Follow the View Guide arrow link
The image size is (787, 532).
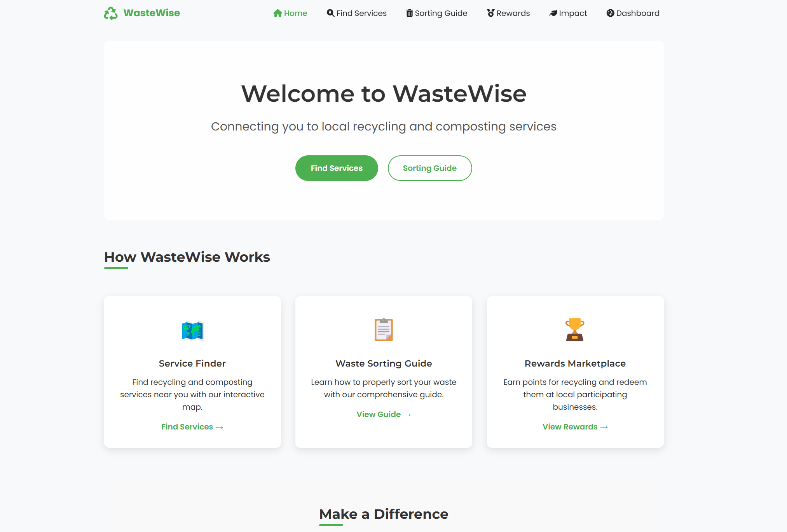click(x=384, y=414)
